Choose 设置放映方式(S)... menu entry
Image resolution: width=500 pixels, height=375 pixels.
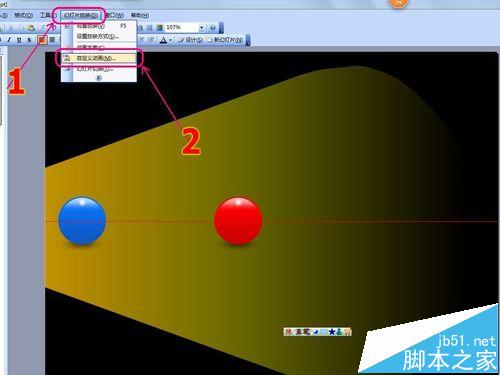point(99,36)
